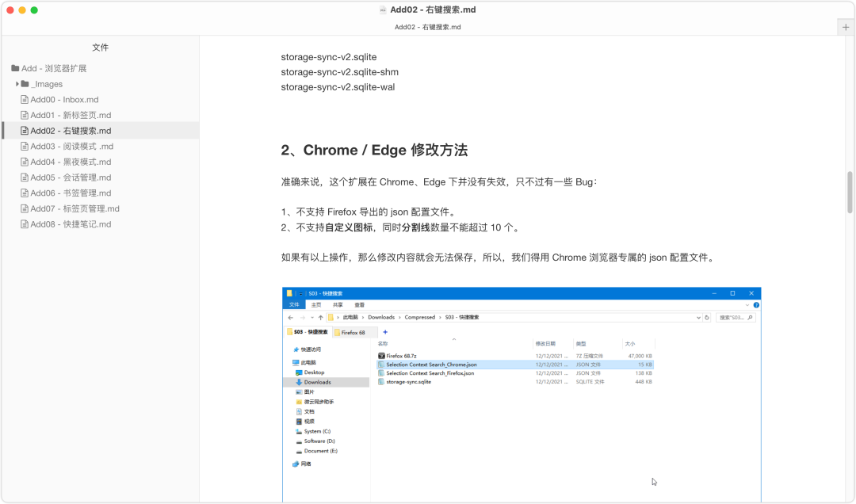Click the line storage-sync-v2.sqlite-shm
The width and height of the screenshot is (856, 504).
click(339, 72)
